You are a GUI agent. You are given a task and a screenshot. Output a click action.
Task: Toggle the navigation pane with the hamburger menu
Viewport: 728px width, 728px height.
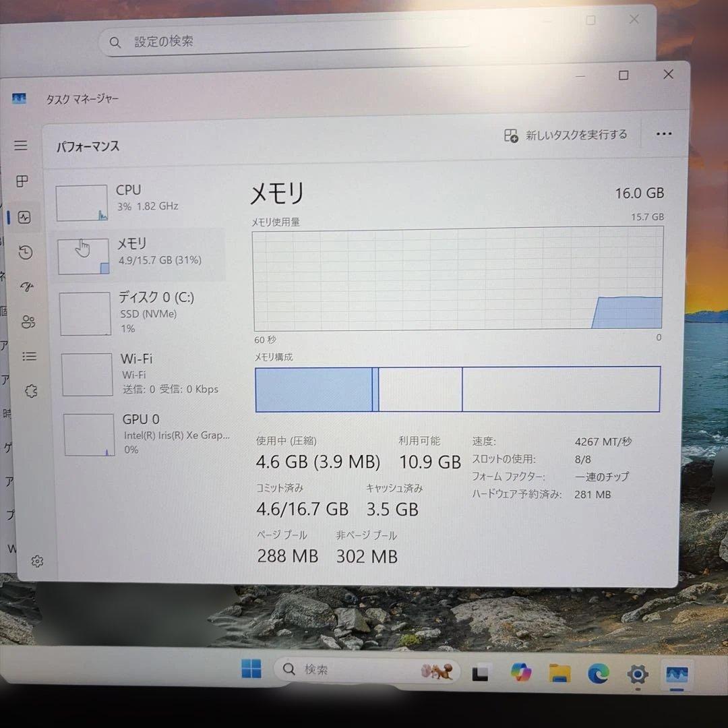[21, 145]
